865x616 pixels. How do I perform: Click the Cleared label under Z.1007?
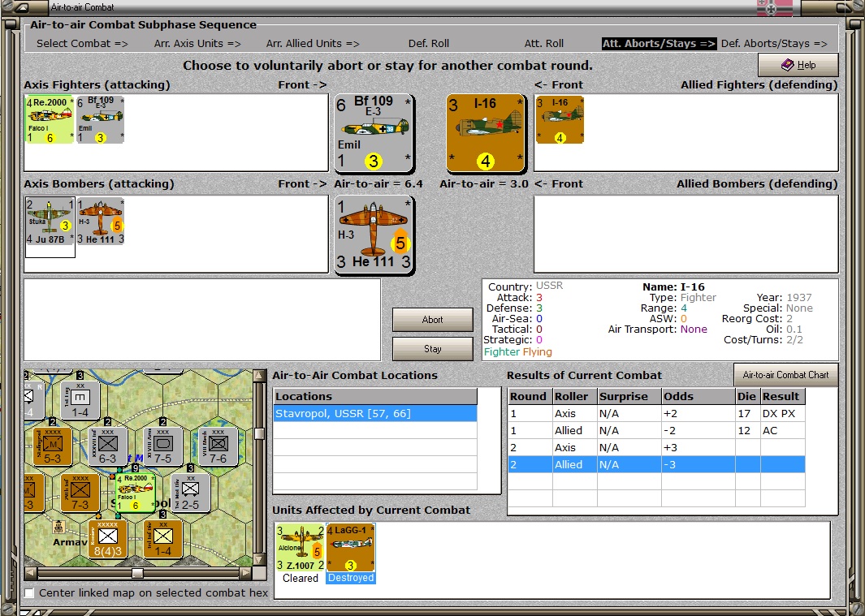pos(301,578)
